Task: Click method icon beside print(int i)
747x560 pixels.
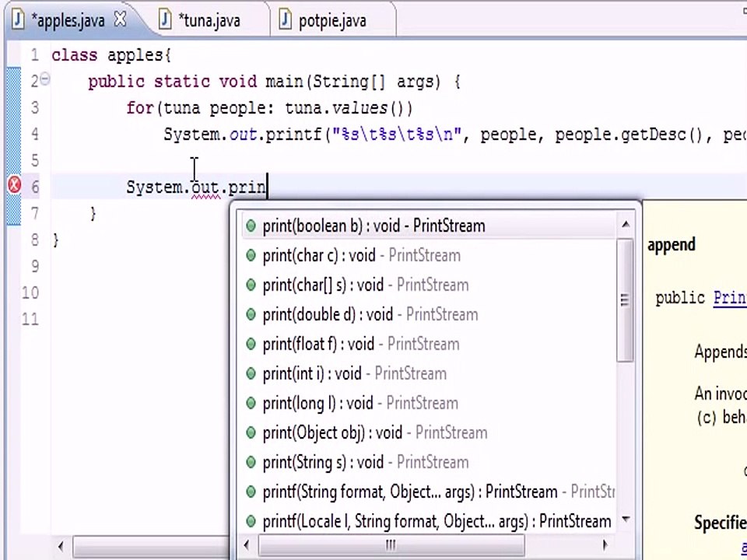Action: coord(251,374)
